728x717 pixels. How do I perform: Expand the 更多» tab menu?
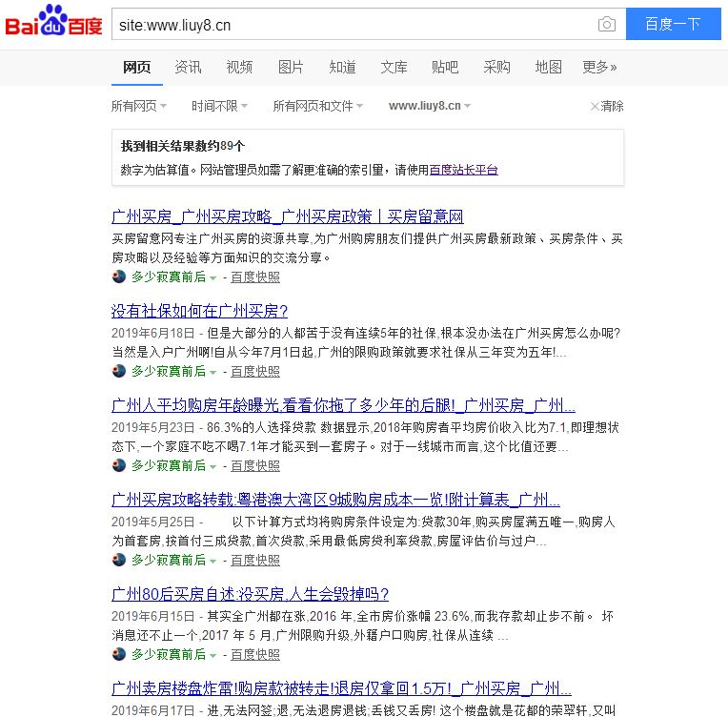(599, 68)
